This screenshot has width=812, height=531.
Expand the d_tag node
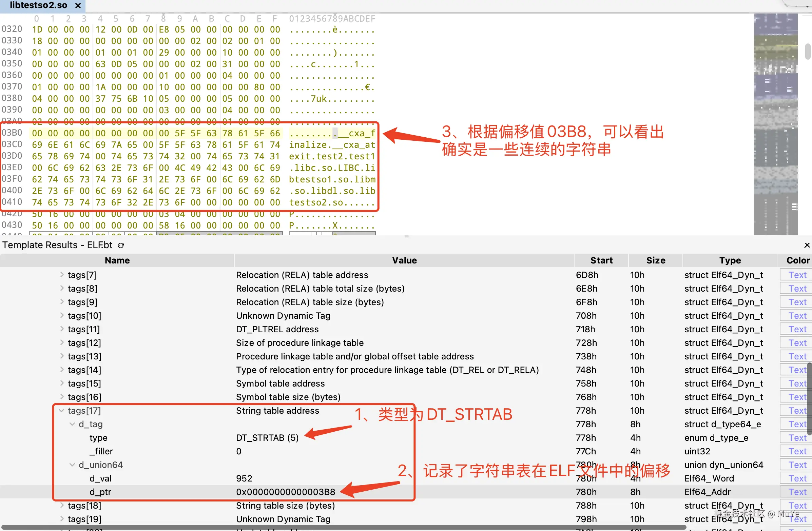pos(72,424)
